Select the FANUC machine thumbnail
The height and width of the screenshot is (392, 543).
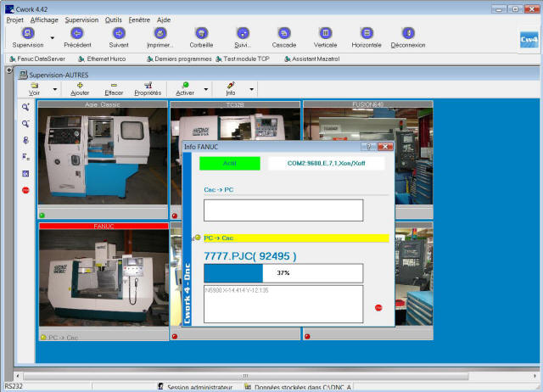103,280
